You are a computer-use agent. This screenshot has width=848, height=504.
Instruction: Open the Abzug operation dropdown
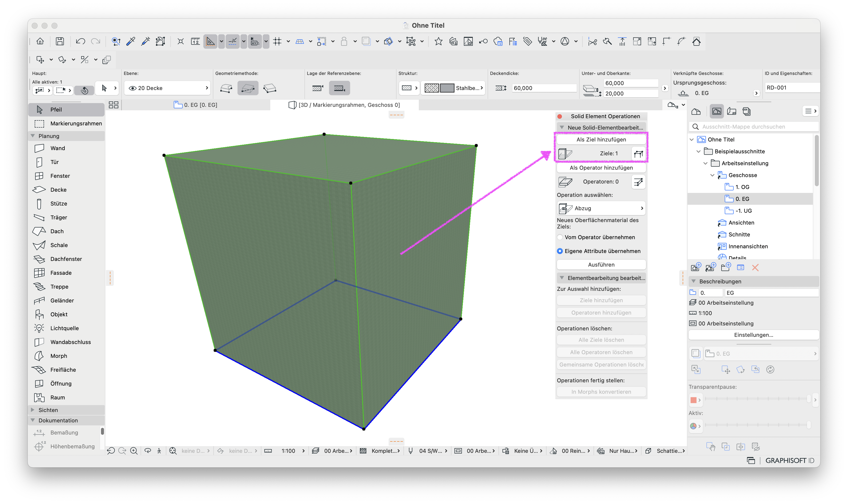point(601,208)
